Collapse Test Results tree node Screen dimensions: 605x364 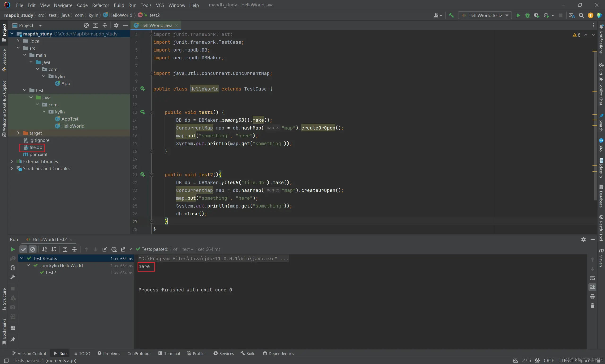(x=22, y=258)
